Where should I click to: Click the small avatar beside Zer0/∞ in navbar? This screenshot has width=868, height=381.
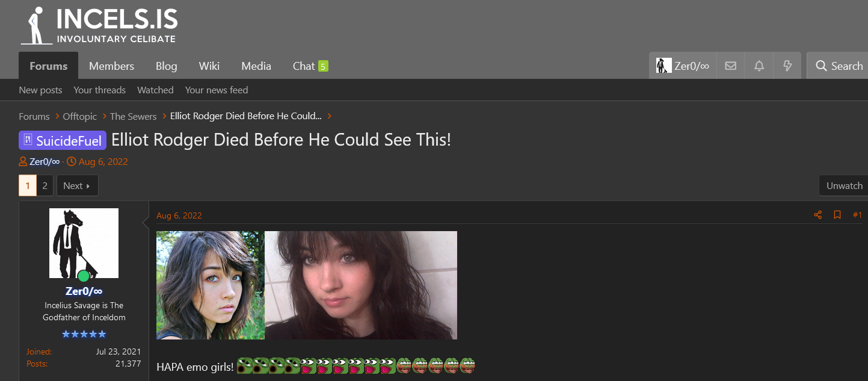click(663, 66)
